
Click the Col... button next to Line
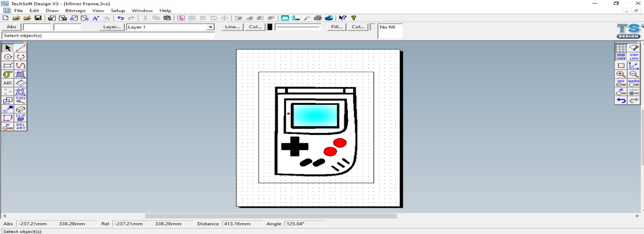click(x=255, y=27)
